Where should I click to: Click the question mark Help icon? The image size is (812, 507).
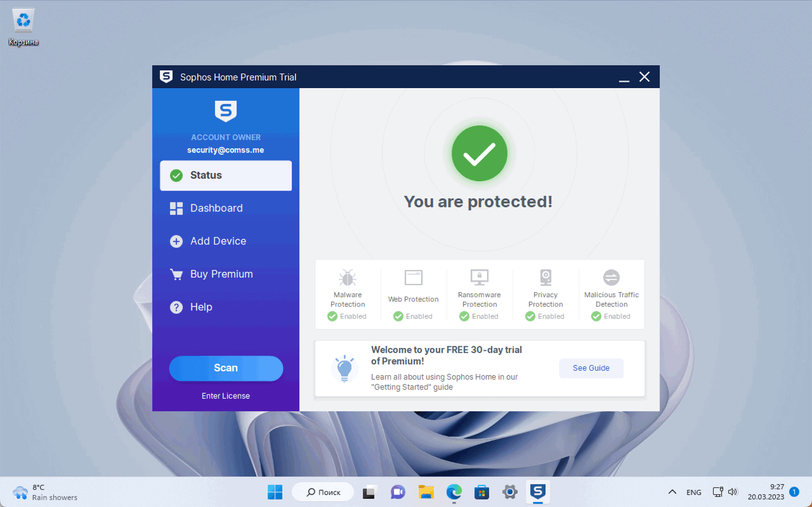click(x=176, y=307)
